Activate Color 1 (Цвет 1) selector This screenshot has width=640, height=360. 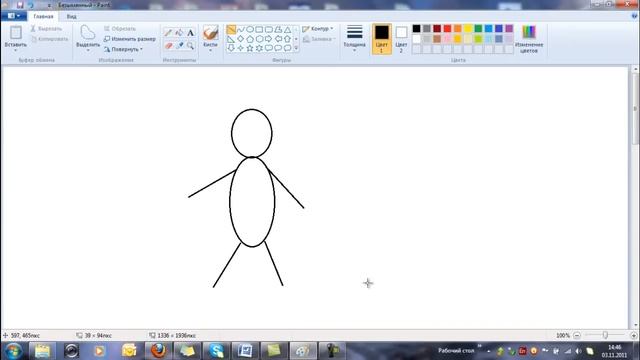[382, 39]
